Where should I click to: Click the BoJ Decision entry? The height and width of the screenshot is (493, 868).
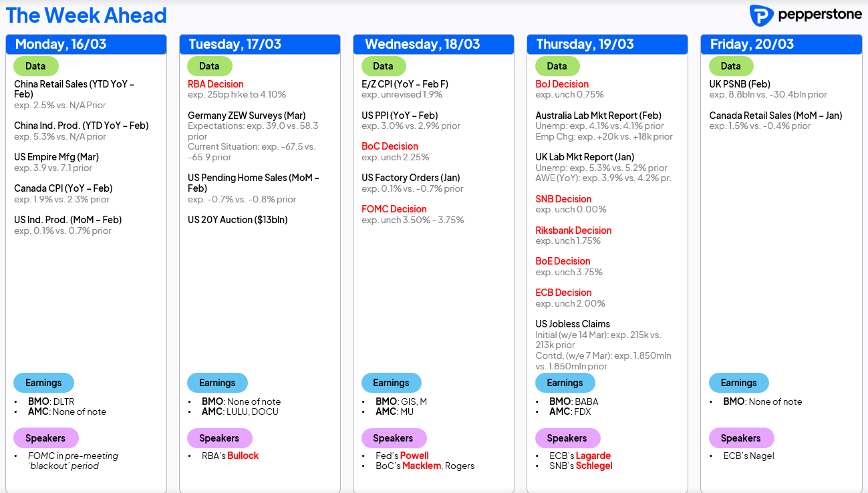(x=562, y=84)
